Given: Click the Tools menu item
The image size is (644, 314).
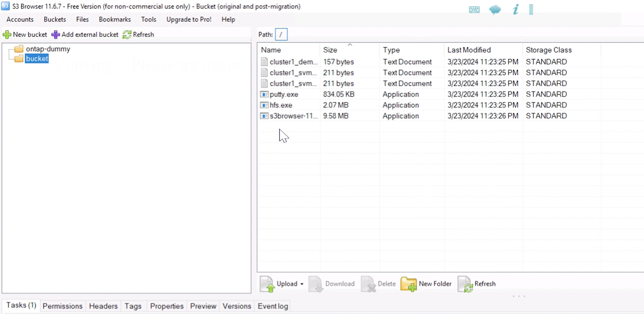Looking at the screenshot, I should [x=149, y=19].
